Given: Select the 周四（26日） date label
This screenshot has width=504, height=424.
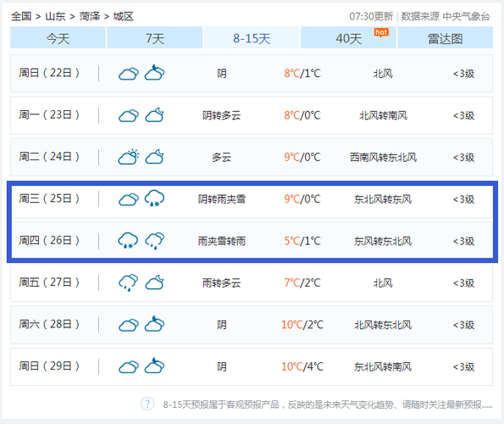Looking at the screenshot, I should click(49, 240).
